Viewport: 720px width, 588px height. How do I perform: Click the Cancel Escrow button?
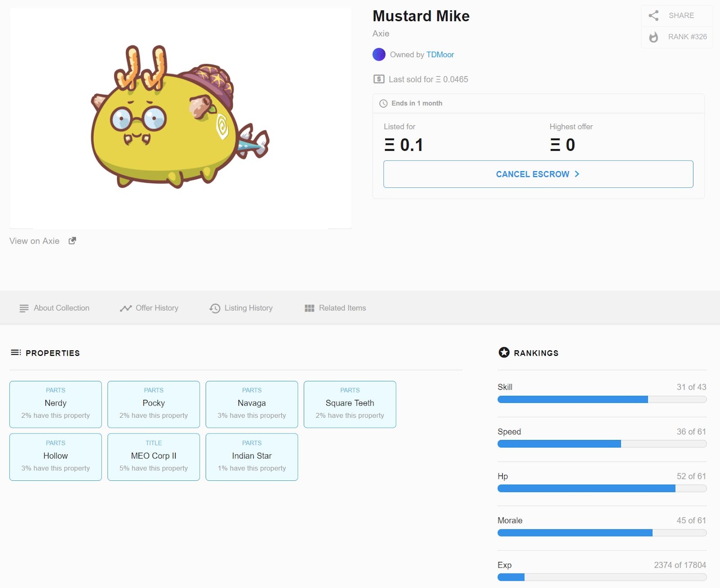(538, 174)
